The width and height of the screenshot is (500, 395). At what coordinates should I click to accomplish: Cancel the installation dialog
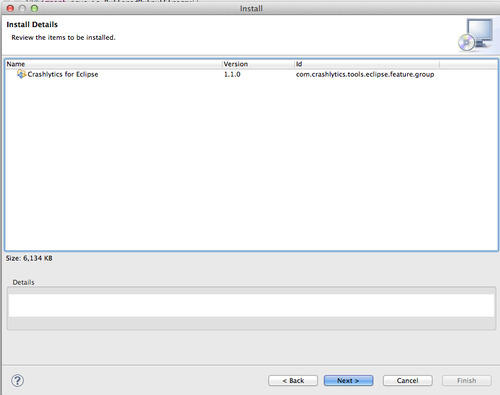tap(408, 380)
